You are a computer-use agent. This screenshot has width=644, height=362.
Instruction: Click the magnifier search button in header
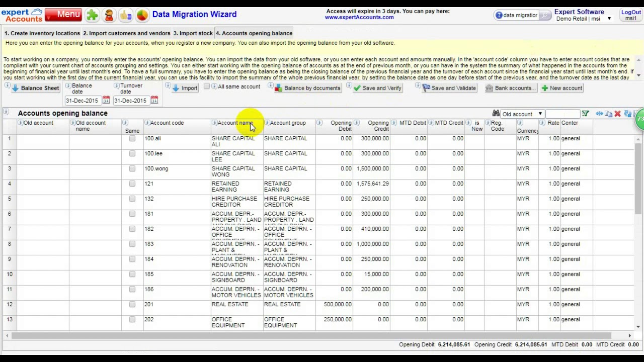545,16
